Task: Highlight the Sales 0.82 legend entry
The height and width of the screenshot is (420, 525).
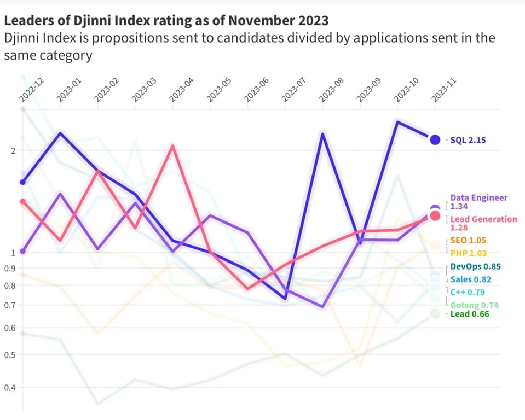Action: point(471,279)
